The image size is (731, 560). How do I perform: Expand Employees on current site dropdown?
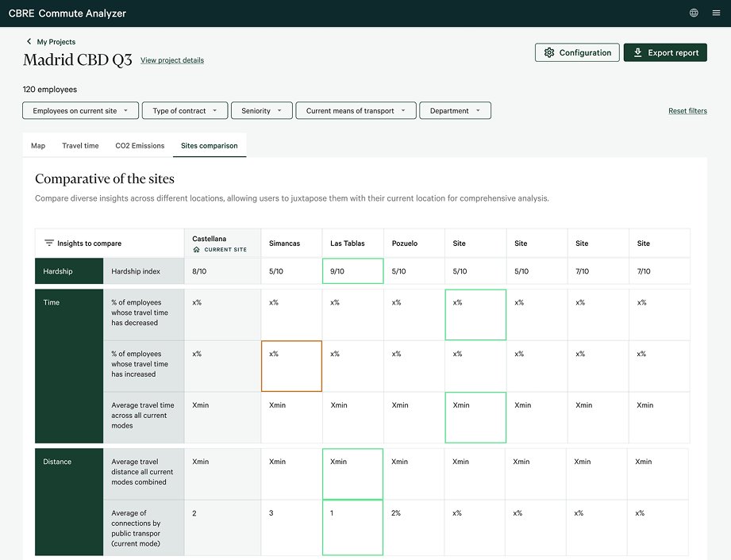click(81, 110)
